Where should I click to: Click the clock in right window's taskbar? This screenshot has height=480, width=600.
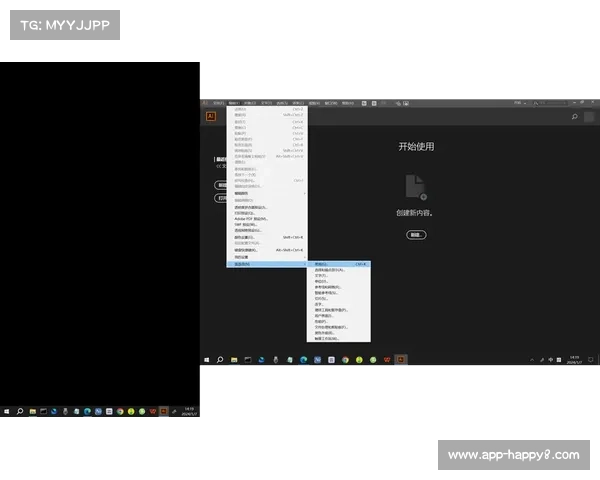pyautogui.click(x=574, y=360)
